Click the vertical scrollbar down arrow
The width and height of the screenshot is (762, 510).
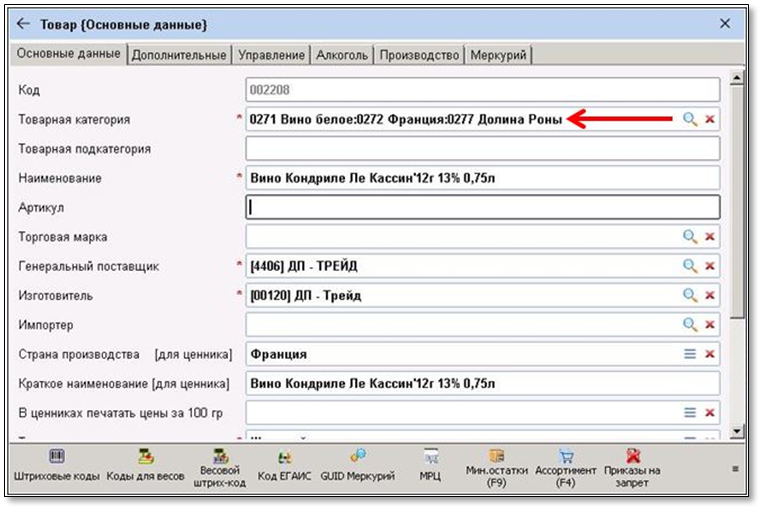(738, 430)
